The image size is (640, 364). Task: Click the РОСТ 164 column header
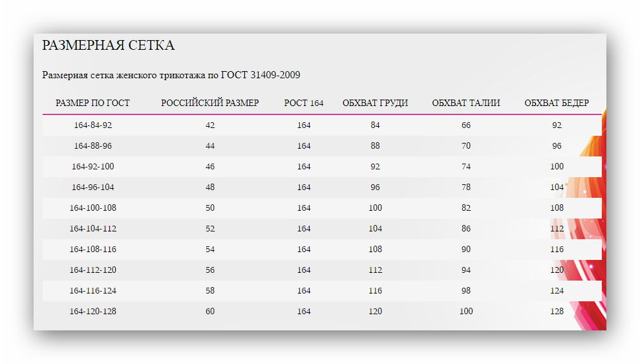304,103
